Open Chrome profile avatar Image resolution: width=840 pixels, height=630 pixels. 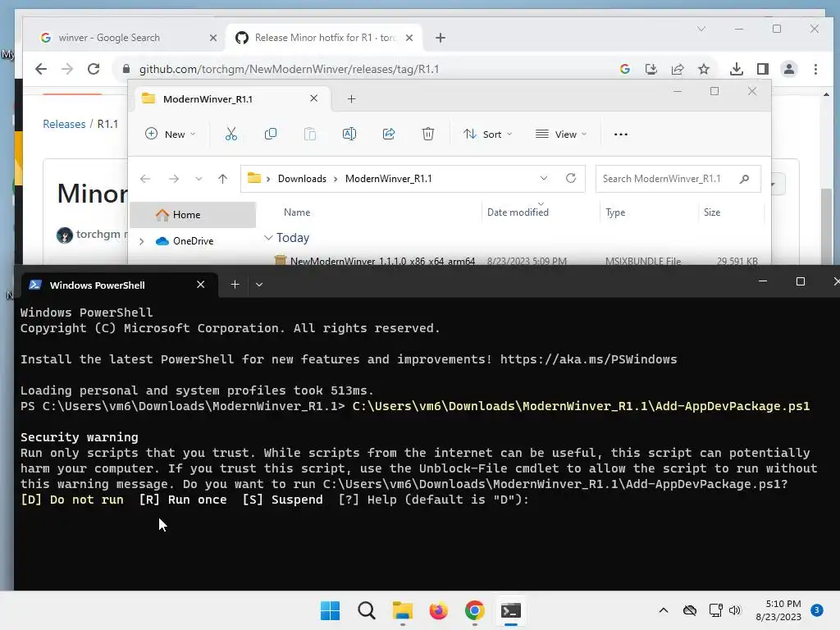click(x=789, y=69)
